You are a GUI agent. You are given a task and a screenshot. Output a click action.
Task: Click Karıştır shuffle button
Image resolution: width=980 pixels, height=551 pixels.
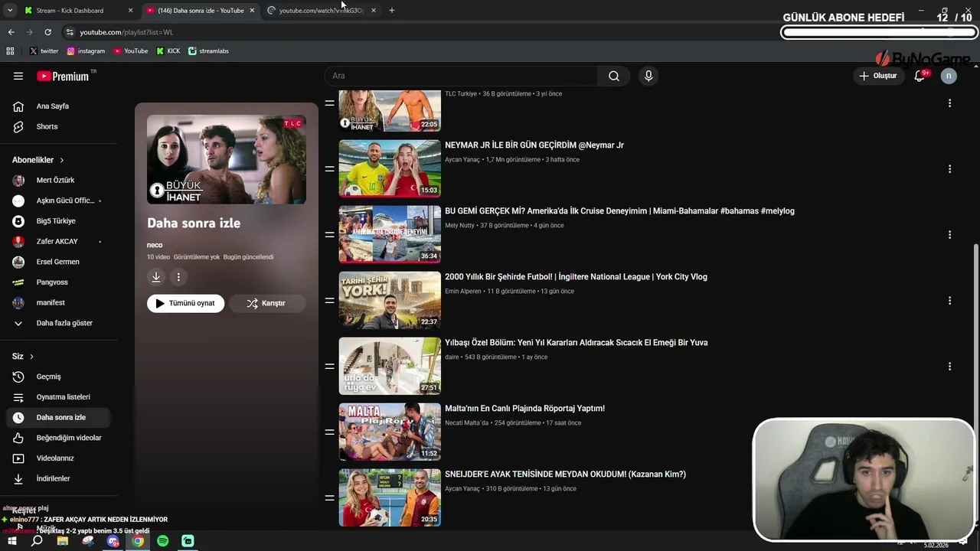coord(267,303)
